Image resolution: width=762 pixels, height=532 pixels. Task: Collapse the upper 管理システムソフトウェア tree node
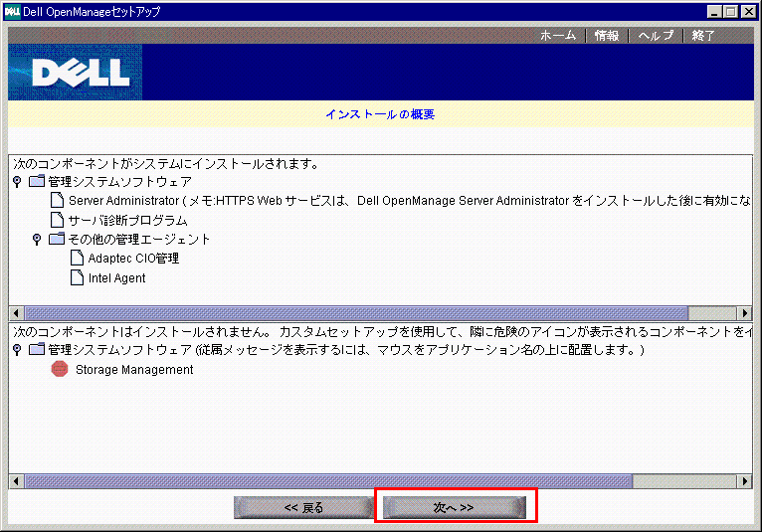coord(17,182)
